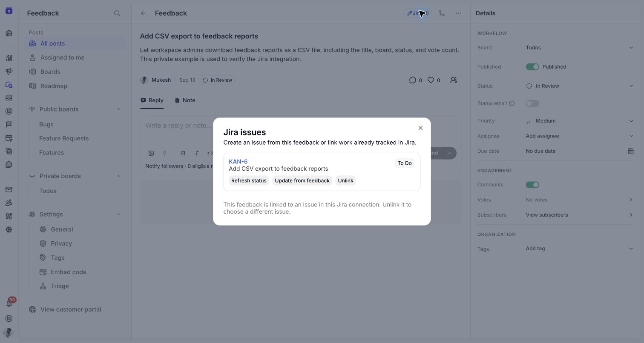
Task: Open the Bugs board
Action: [x=46, y=124]
